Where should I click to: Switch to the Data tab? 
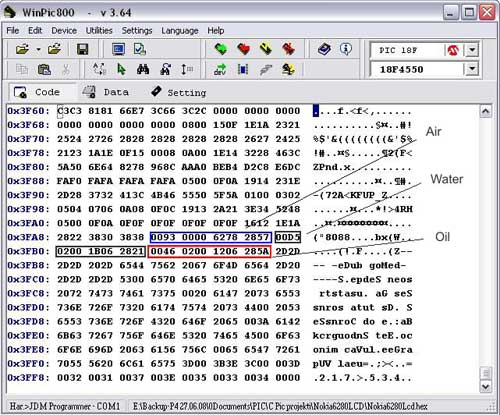point(106,92)
